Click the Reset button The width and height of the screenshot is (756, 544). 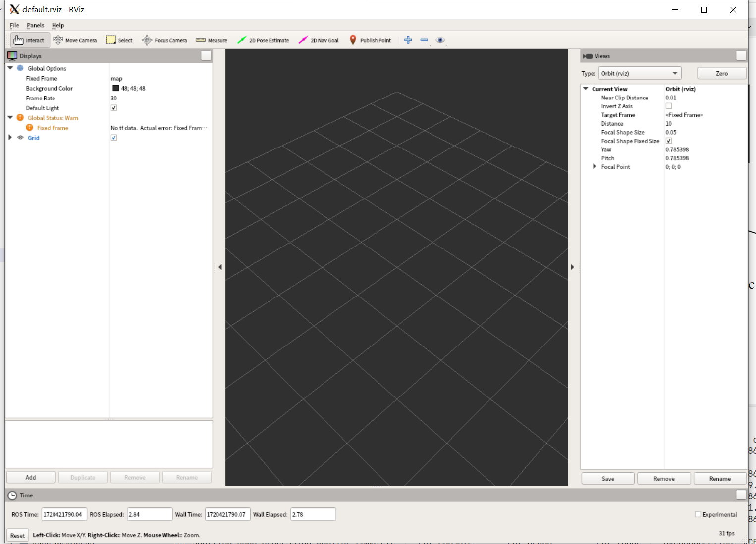coord(17,535)
